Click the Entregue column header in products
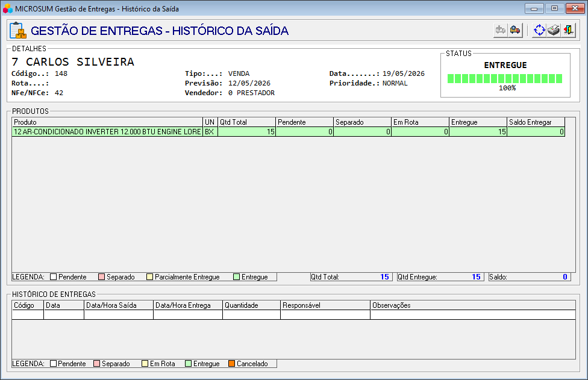Screen dimensions: 588x380 pyautogui.click(x=478, y=122)
